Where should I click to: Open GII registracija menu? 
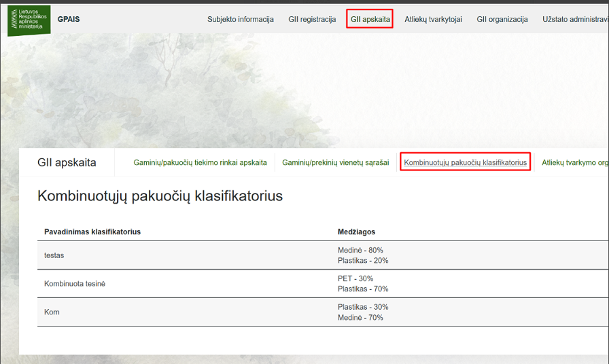(312, 20)
